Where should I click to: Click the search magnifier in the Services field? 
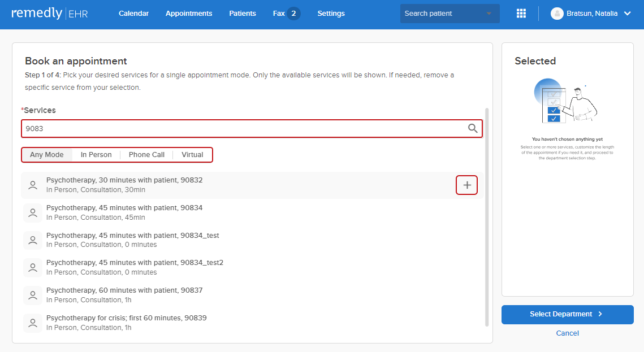point(473,128)
